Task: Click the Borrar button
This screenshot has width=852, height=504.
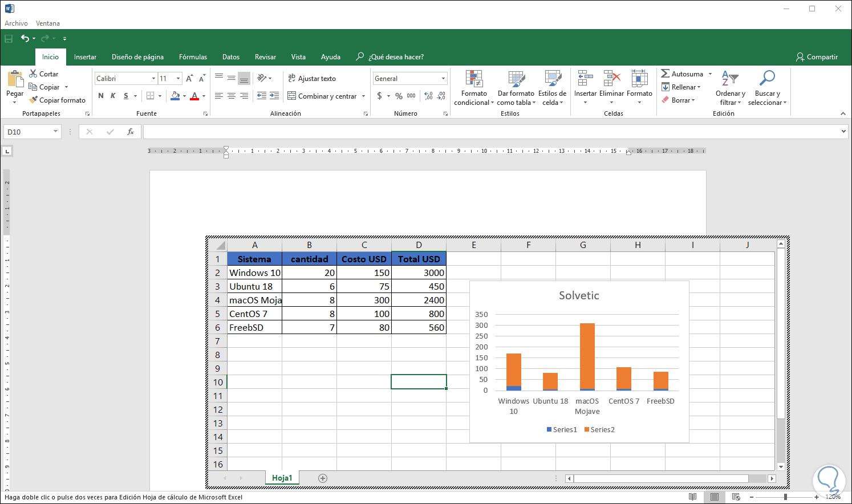Action: pyautogui.click(x=678, y=100)
